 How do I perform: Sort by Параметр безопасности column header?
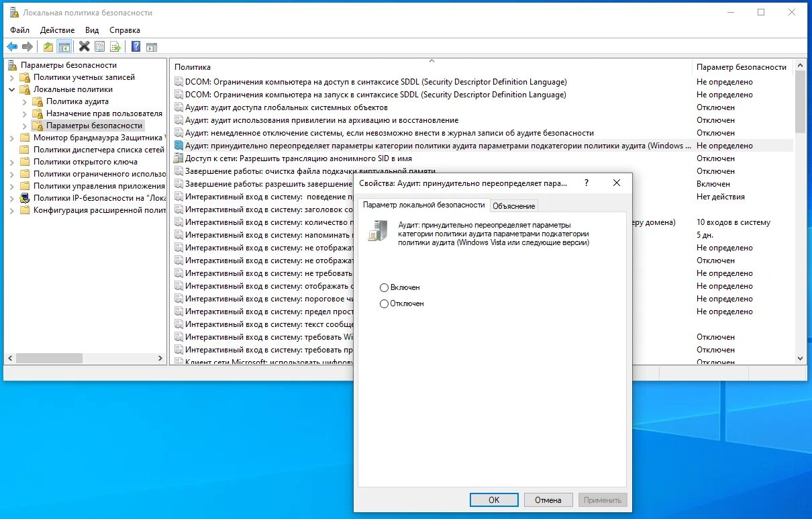tap(742, 67)
